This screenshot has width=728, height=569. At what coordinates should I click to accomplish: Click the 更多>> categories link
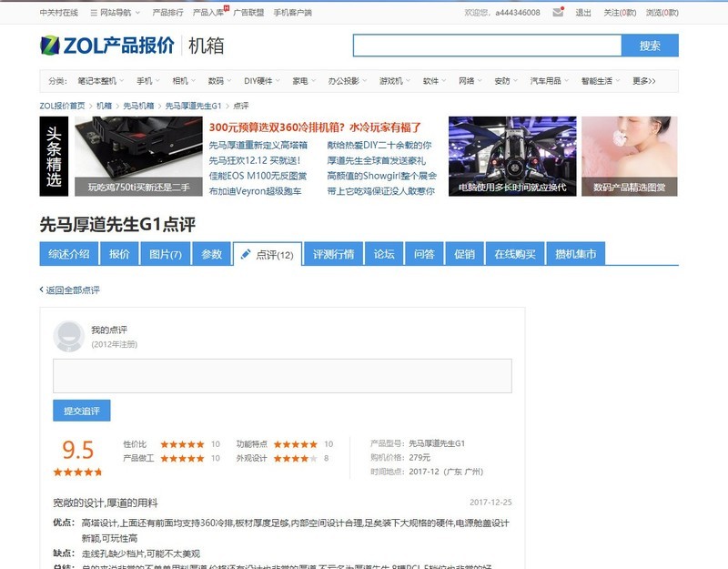tap(644, 81)
